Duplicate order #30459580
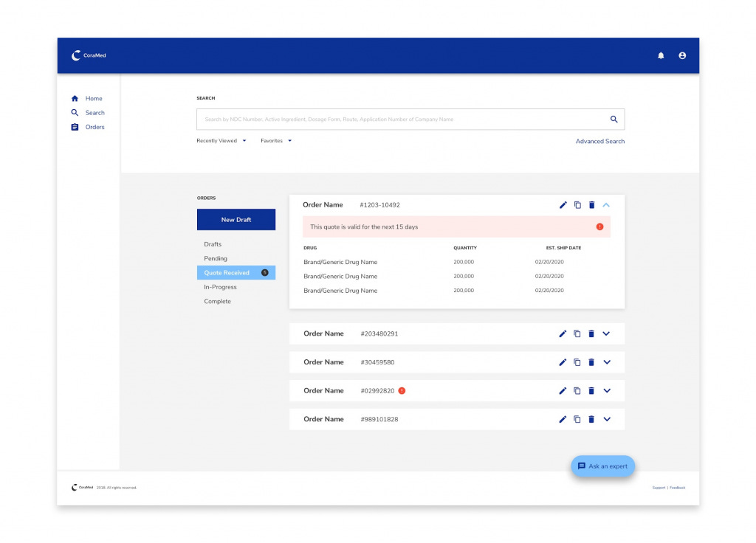 [577, 362]
